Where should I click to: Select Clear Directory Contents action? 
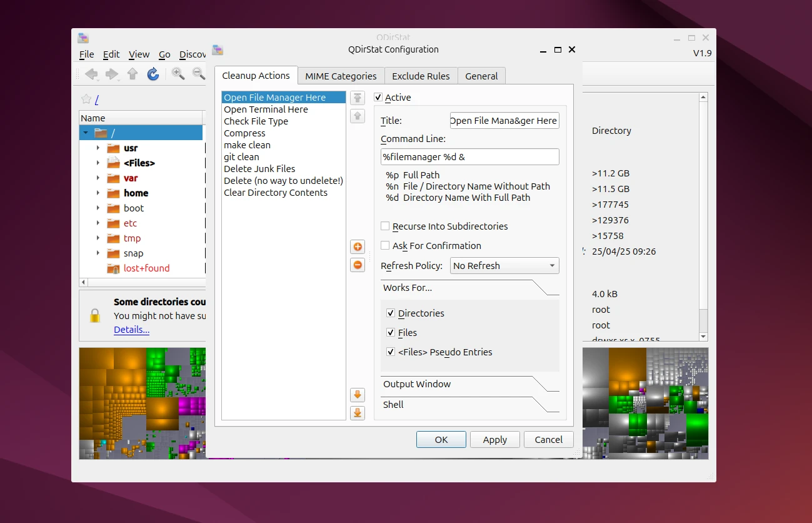(284, 193)
